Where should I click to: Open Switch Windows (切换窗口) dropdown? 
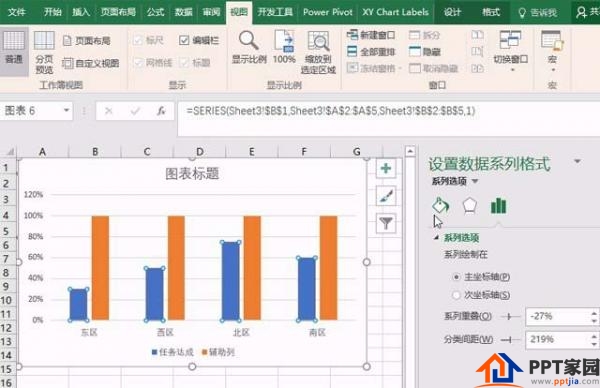pyautogui.click(x=511, y=52)
